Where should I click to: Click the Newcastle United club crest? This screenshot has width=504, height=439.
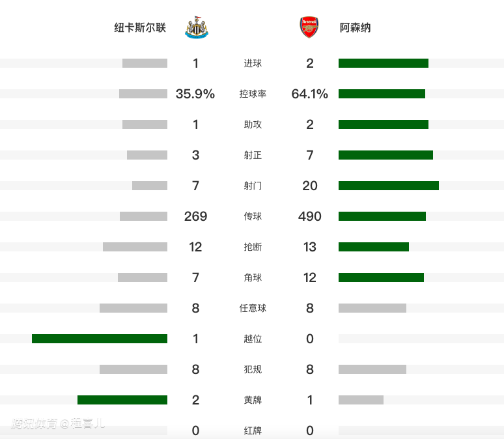point(196,28)
